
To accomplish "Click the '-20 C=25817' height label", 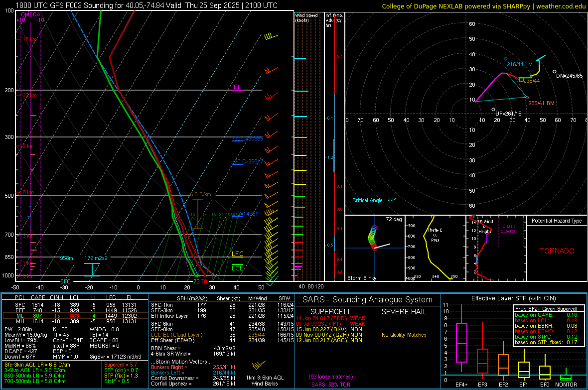I will click(248, 161).
